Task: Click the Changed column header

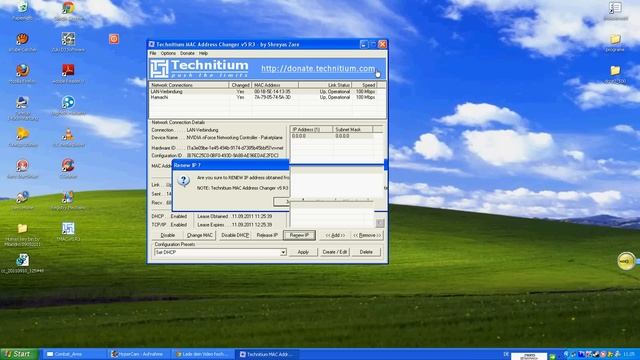Action: pos(240,85)
